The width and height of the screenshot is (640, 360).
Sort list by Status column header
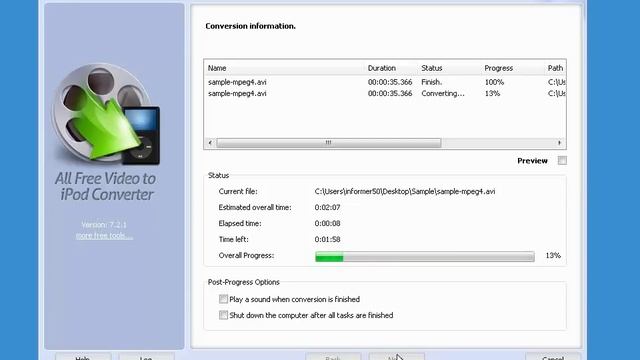(449, 68)
